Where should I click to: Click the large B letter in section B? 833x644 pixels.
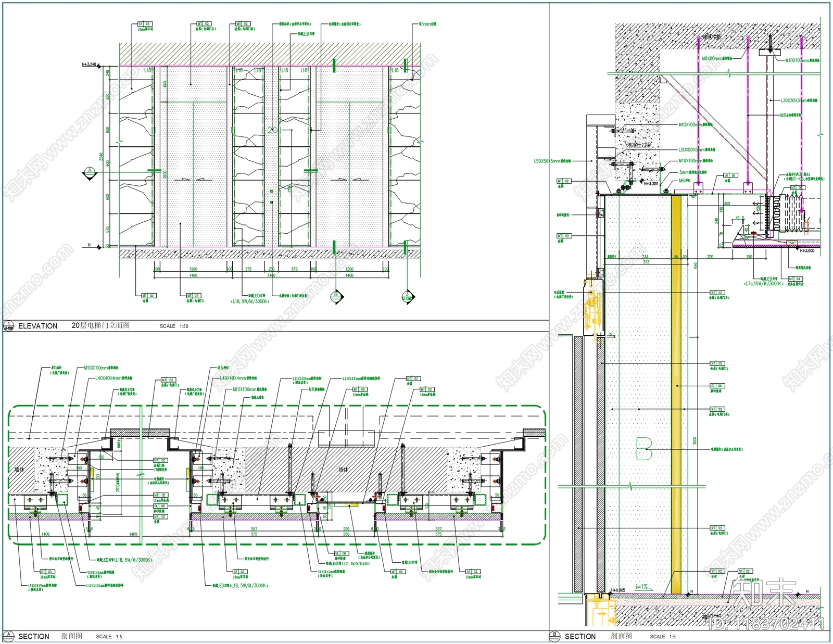(x=644, y=449)
